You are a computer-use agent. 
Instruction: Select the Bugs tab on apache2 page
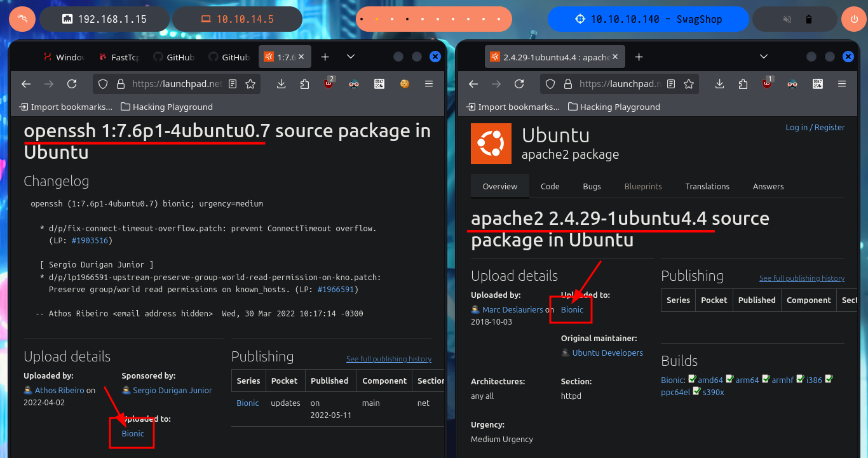pyautogui.click(x=592, y=186)
